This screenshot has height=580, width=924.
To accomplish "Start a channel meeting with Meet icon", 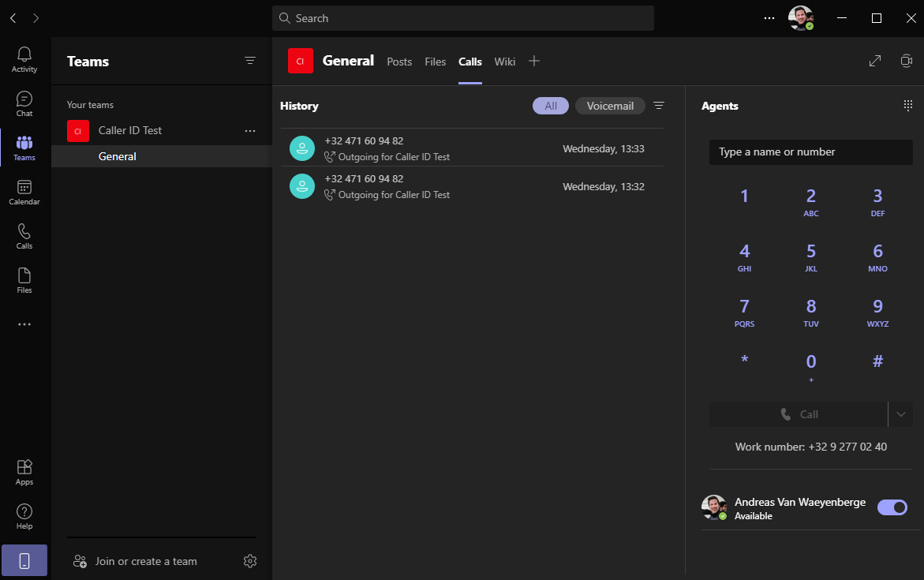I will pyautogui.click(x=907, y=61).
